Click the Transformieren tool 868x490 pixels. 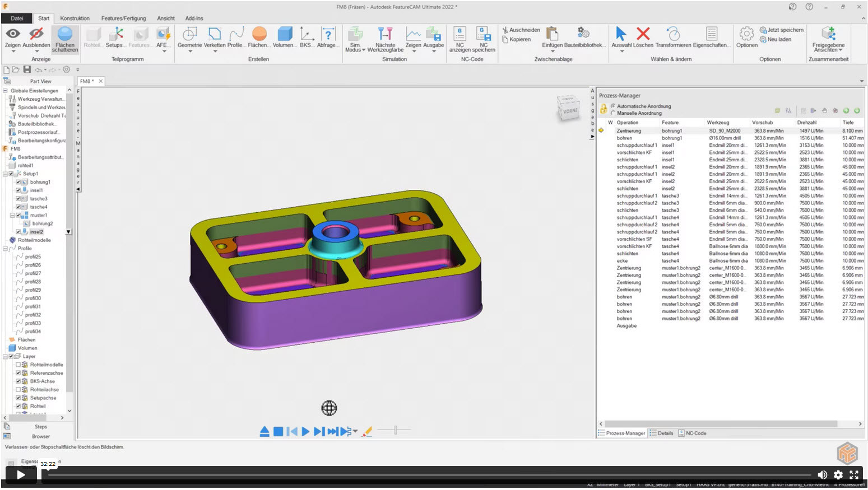(x=672, y=35)
